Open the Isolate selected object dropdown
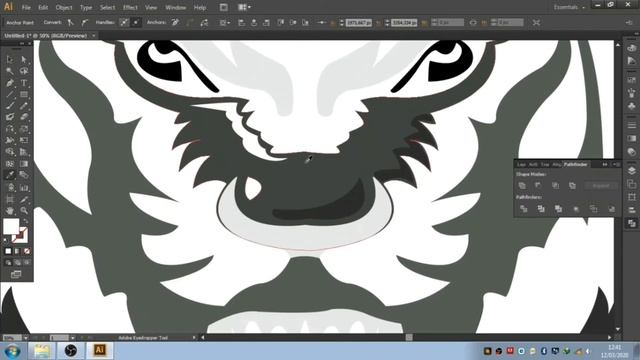This screenshot has width=640, height=360. coord(224,22)
